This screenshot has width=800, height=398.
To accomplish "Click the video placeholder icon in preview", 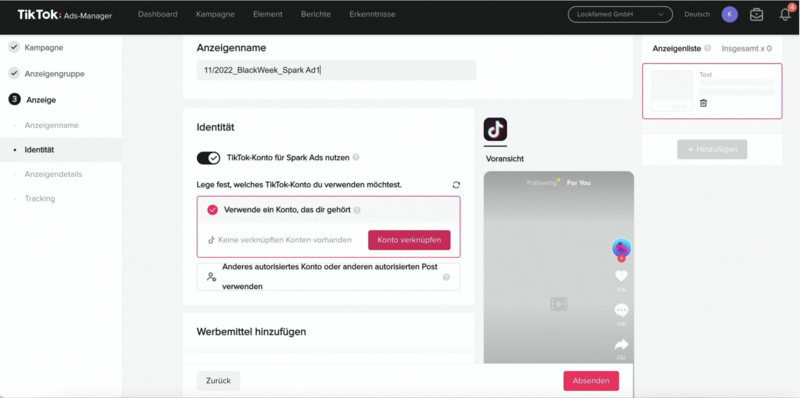I will pos(559,304).
